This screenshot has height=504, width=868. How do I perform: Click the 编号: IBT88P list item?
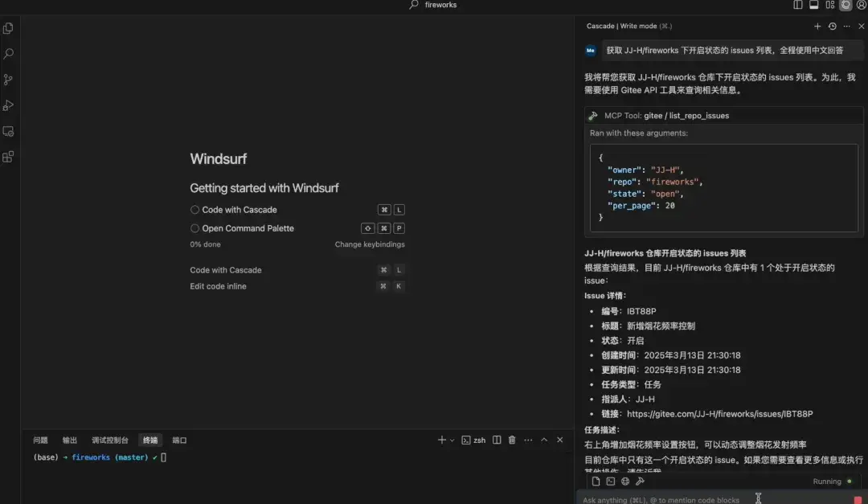pyautogui.click(x=628, y=311)
